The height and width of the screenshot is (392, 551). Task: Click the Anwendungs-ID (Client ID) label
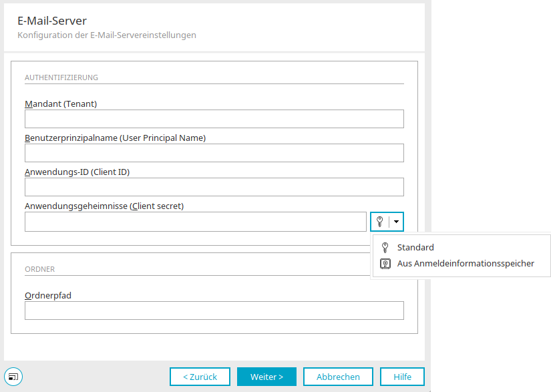[x=77, y=172]
